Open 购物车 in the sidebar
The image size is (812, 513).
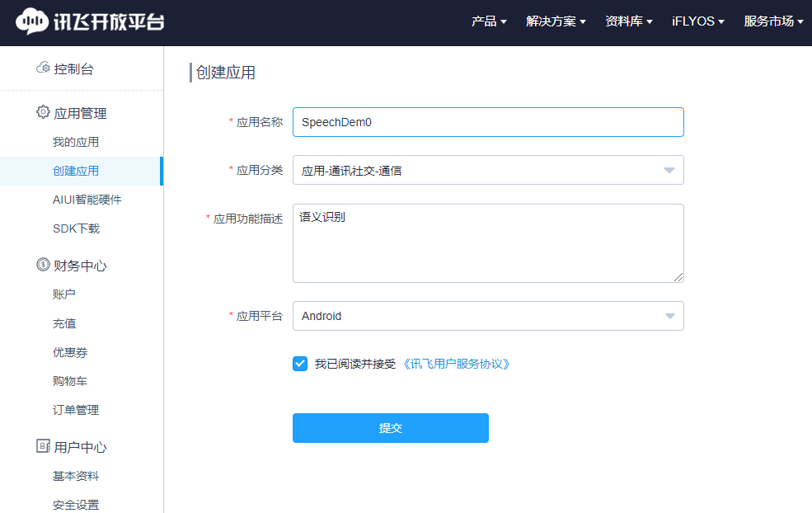coord(70,381)
